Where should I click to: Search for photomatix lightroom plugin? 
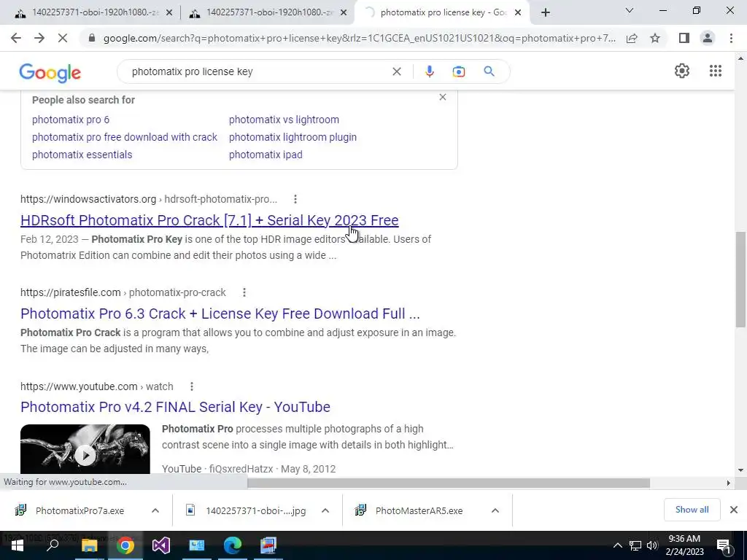[x=293, y=137]
